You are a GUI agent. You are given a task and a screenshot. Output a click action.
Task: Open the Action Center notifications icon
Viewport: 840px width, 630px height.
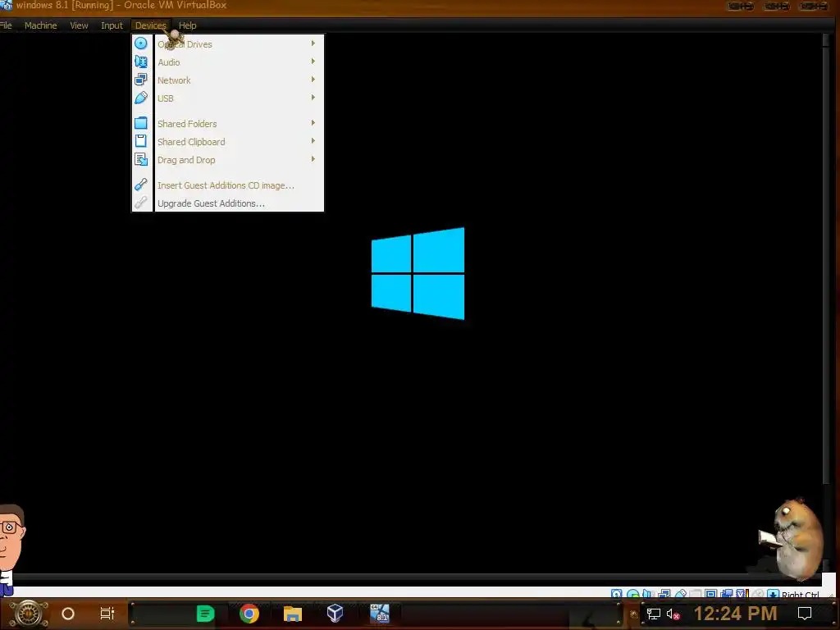pyautogui.click(x=805, y=614)
